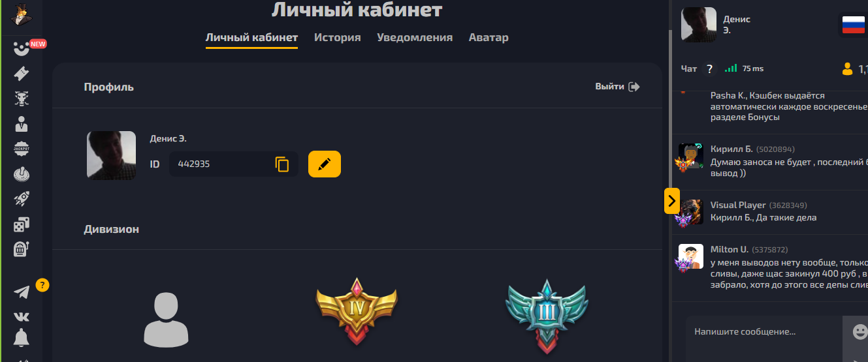
Task: Click the yellow pencil edit profile button
Action: click(325, 164)
